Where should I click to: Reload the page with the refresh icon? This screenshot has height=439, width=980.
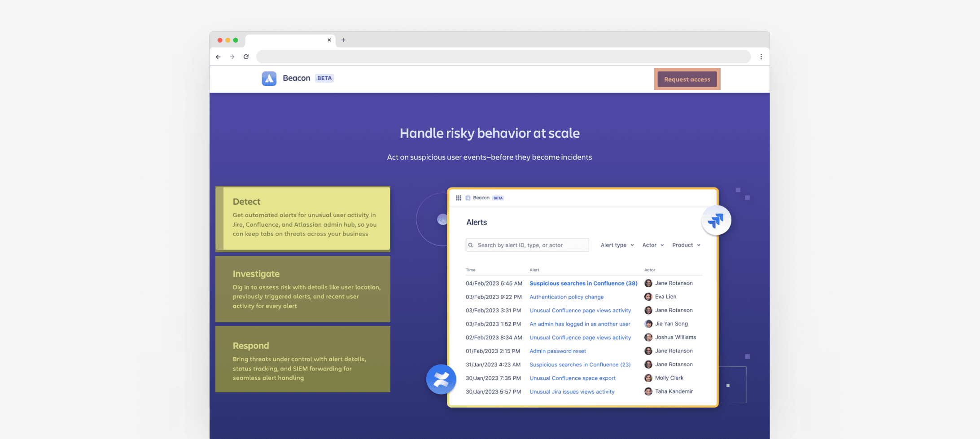tap(246, 57)
